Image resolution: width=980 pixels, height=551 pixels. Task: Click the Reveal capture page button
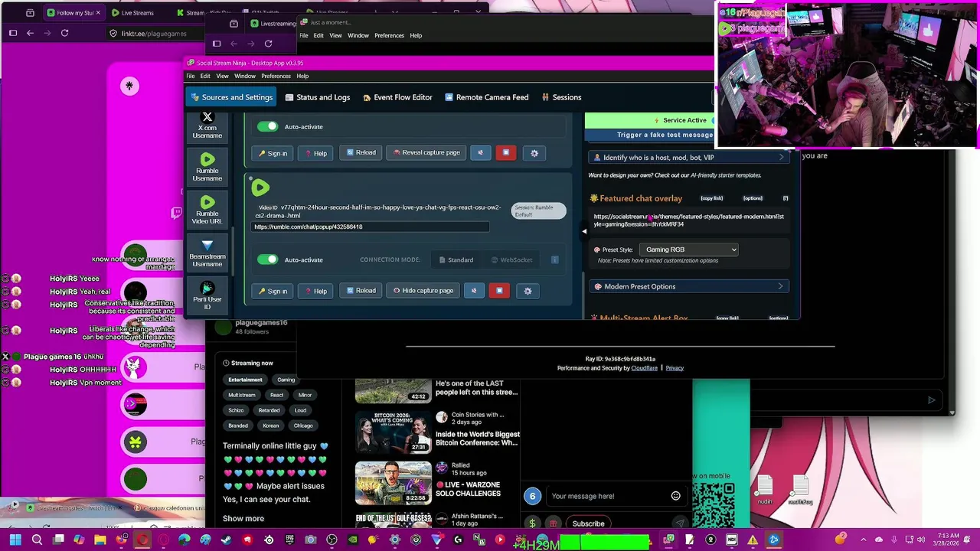pyautogui.click(x=426, y=152)
